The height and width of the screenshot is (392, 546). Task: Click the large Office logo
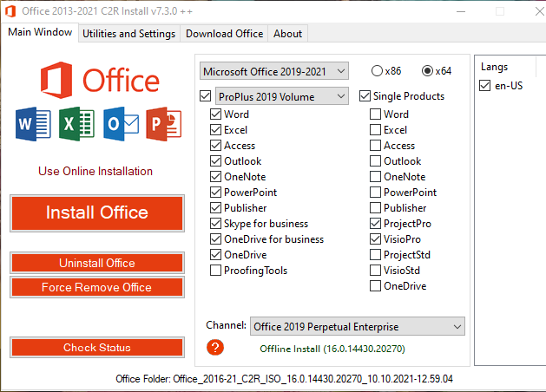pyautogui.click(x=100, y=81)
